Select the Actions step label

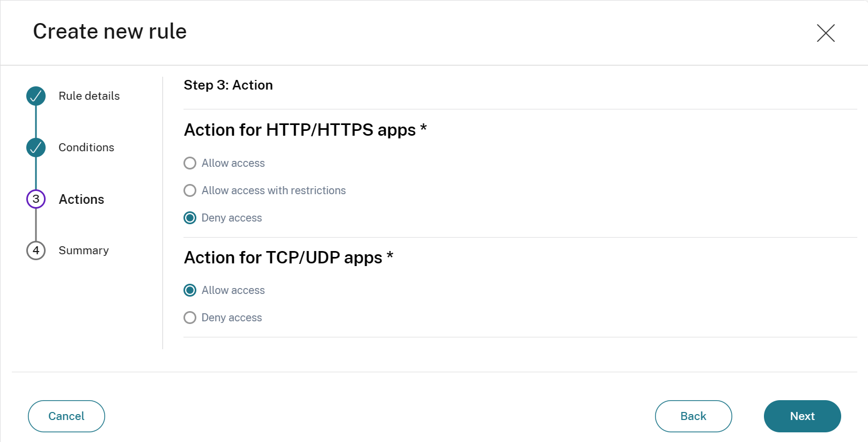click(82, 200)
